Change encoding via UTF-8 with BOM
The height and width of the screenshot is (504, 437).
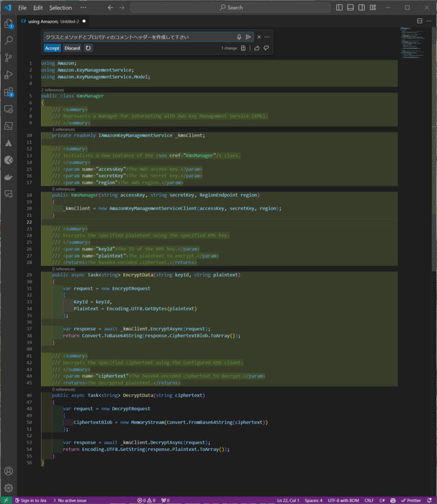tap(343, 500)
